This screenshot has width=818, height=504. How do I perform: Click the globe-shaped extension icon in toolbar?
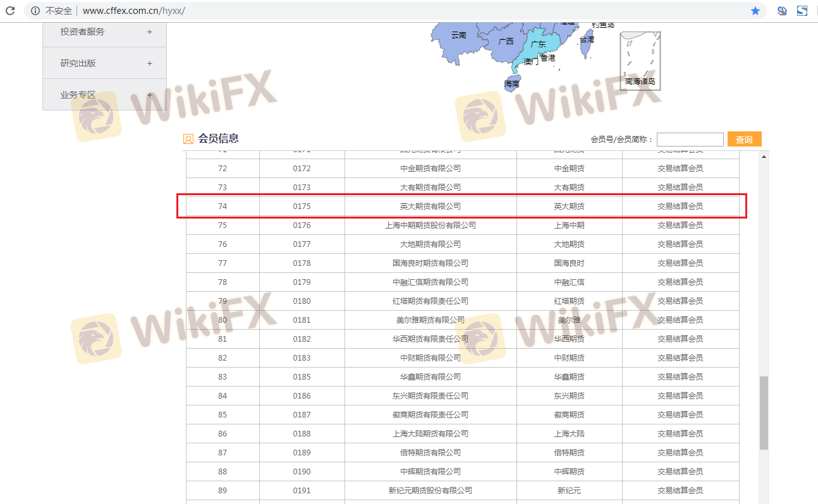783,11
